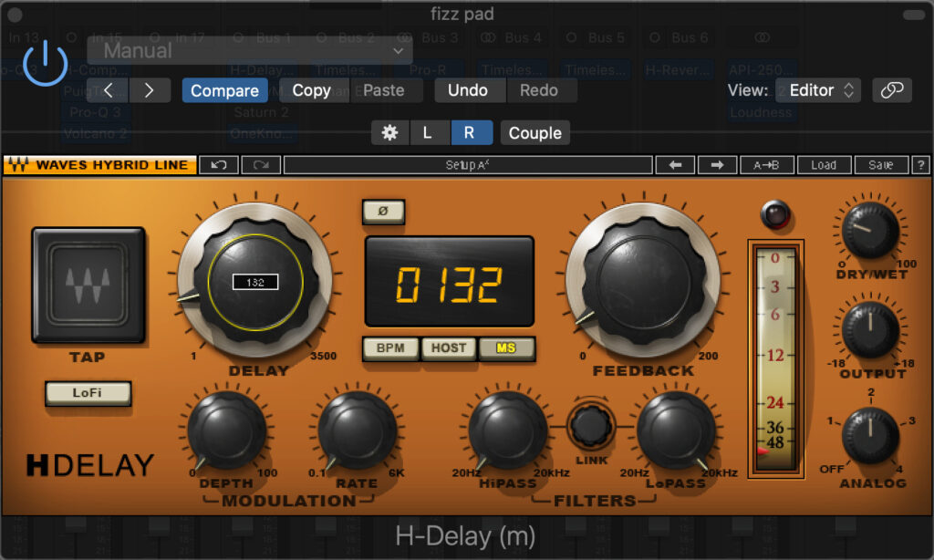This screenshot has height=560, width=934.
Task: Click the large FEEDBACK knob
Action: pyautogui.click(x=643, y=280)
